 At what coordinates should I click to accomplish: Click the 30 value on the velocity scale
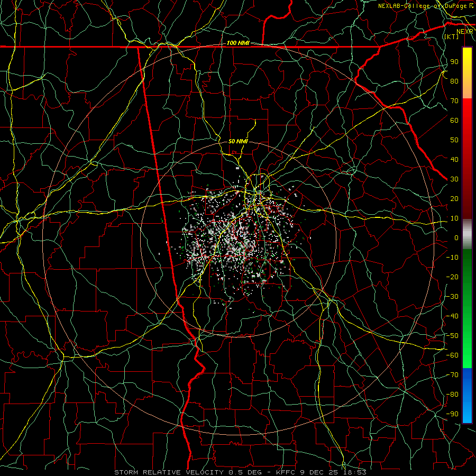click(454, 179)
